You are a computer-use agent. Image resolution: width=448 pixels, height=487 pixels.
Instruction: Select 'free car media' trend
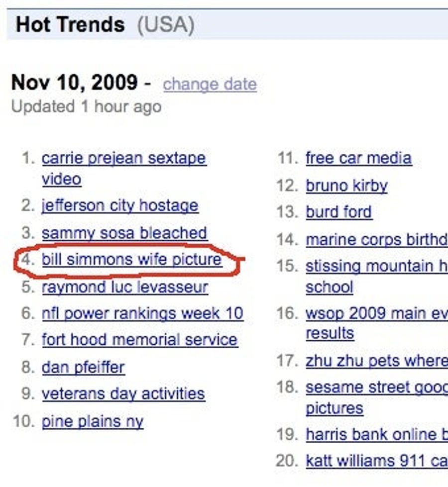[359, 158]
